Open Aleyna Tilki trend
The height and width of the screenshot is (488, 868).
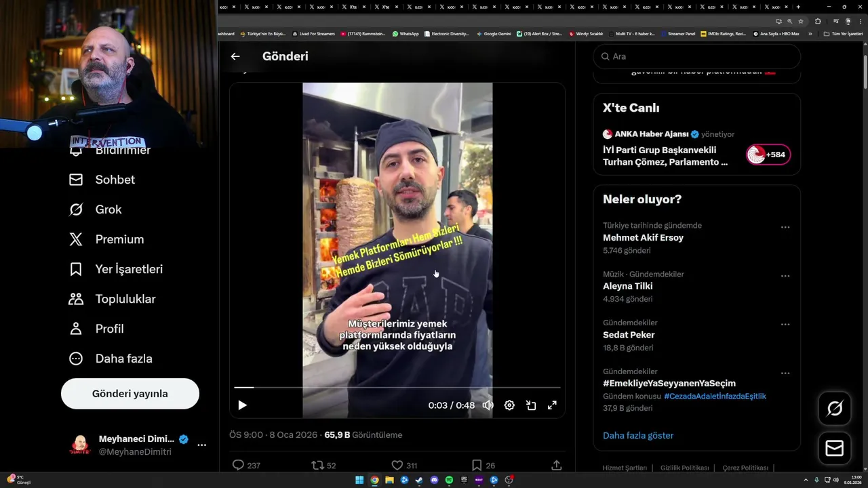tap(628, 286)
